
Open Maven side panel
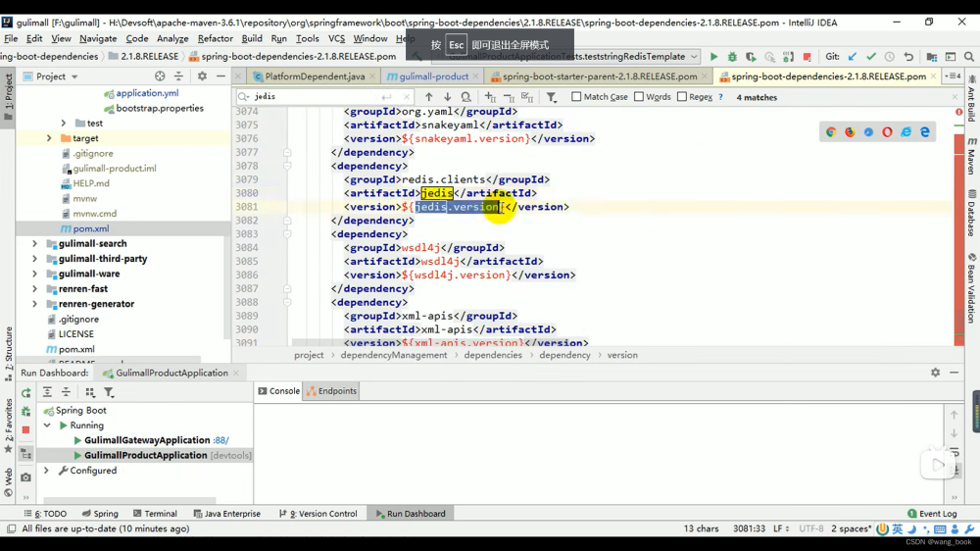click(x=972, y=155)
